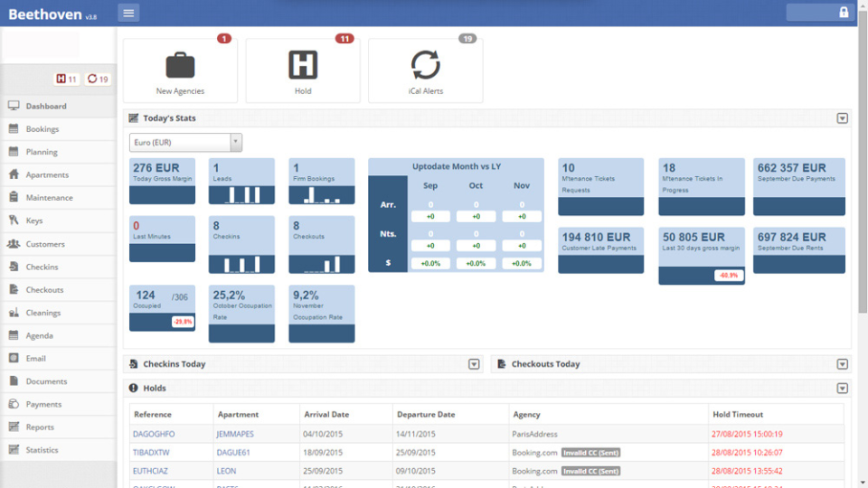Open apartment link DAGUE61
Viewport: 868px width, 488px height.
coord(233,452)
